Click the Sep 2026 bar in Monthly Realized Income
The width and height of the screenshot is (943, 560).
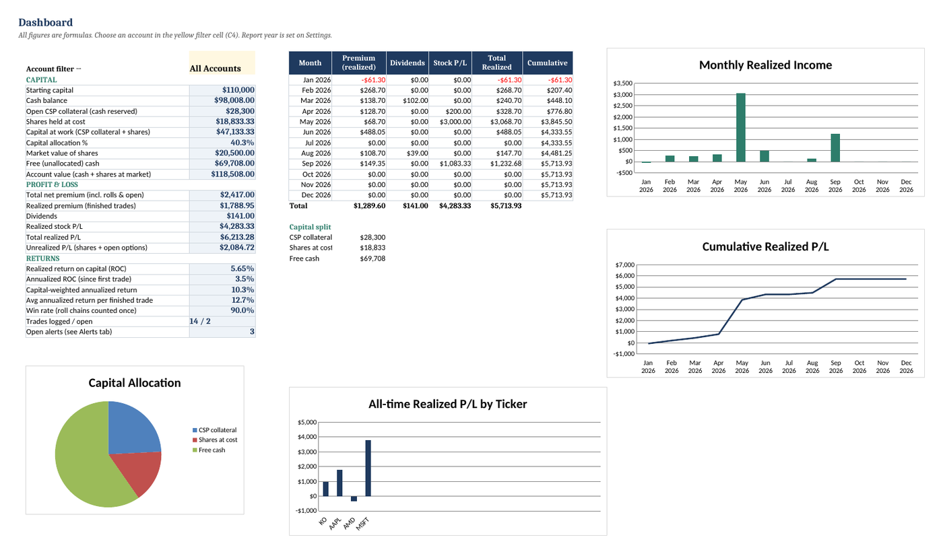click(835, 148)
